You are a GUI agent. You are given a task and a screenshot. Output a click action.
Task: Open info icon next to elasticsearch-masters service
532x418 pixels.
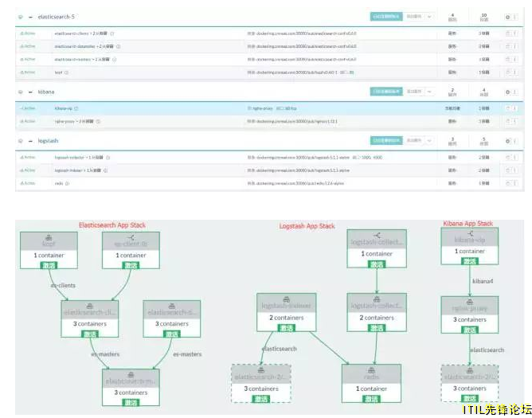tap(115, 60)
